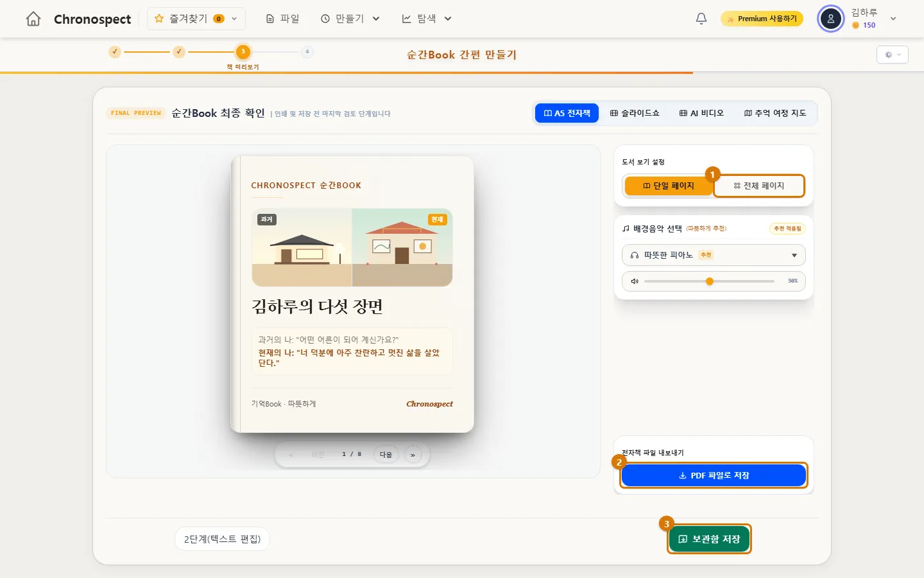Click the Chronospect logo text
Screen dimensions: 924x578
pos(92,19)
